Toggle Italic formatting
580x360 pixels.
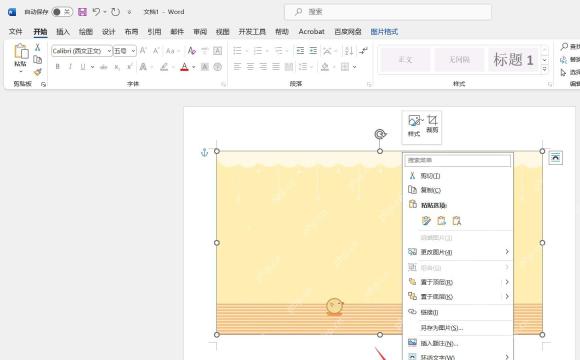click(70, 67)
